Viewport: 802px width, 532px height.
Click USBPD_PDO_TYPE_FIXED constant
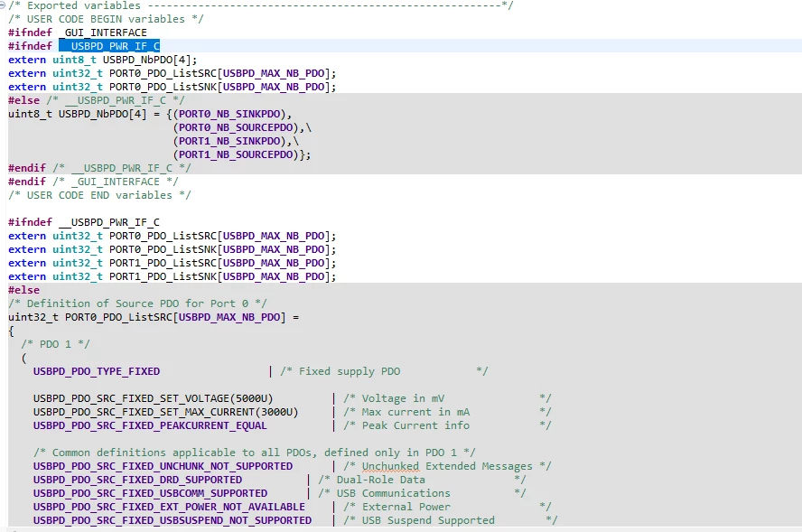(x=97, y=371)
